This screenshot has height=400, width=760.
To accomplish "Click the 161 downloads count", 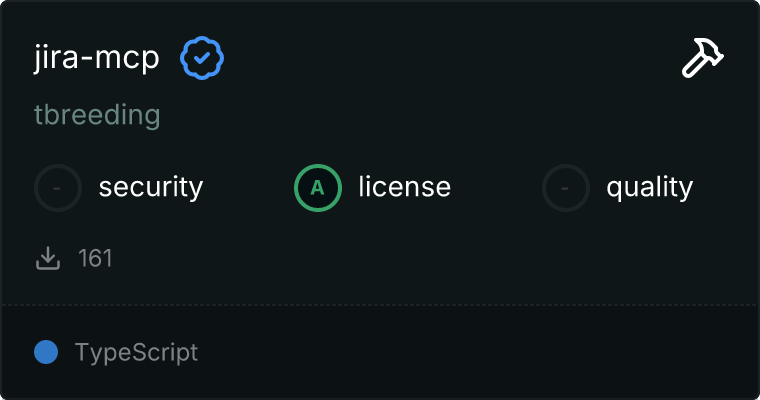I will tap(95, 259).
